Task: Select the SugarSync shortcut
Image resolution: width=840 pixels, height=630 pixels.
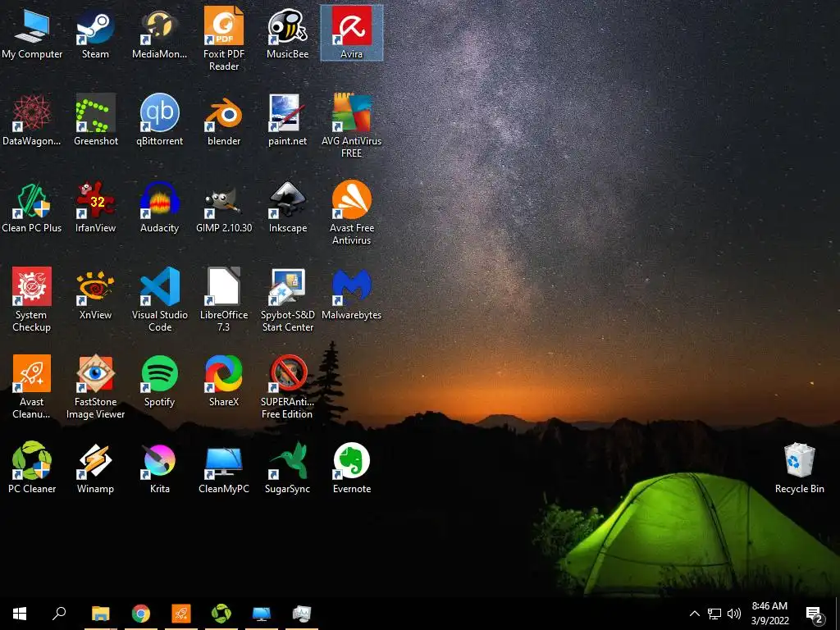Action: coord(288,468)
